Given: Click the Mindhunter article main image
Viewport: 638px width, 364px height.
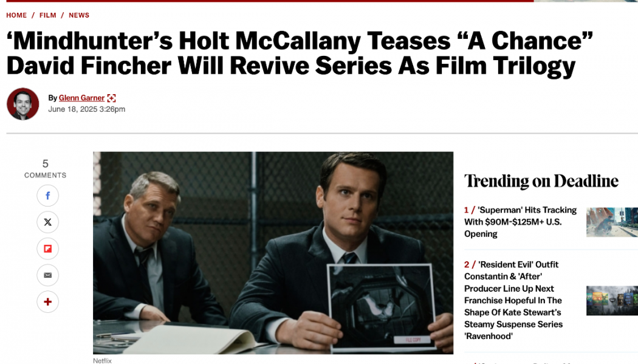Looking at the screenshot, I should click(273, 253).
